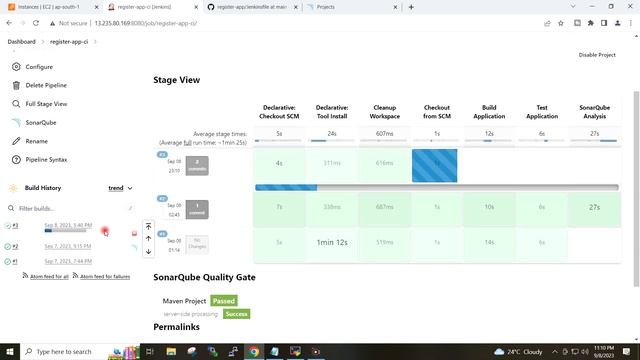Click the Pipeline Syntax help icon
The height and width of the screenshot is (360, 640).
(x=16, y=160)
